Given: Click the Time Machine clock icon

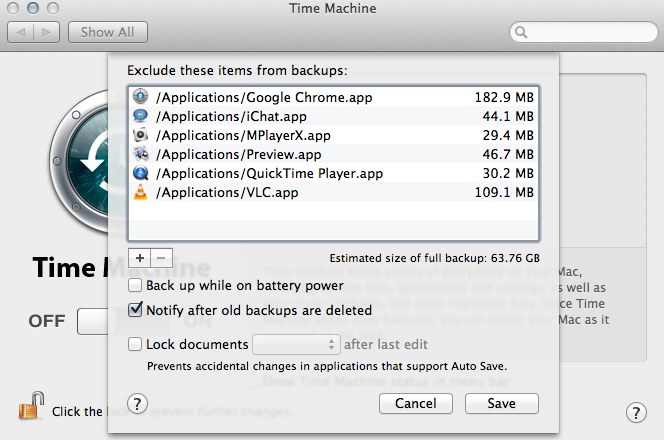Looking at the screenshot, I should (80, 162).
